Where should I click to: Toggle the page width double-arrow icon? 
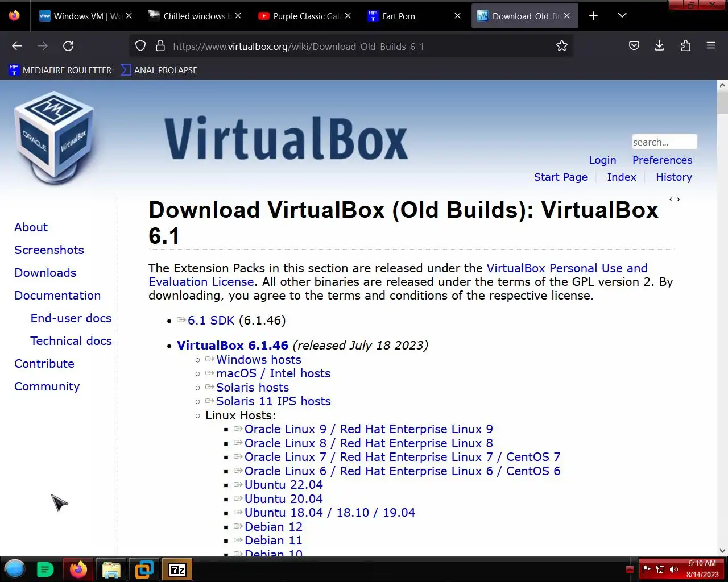(675, 199)
